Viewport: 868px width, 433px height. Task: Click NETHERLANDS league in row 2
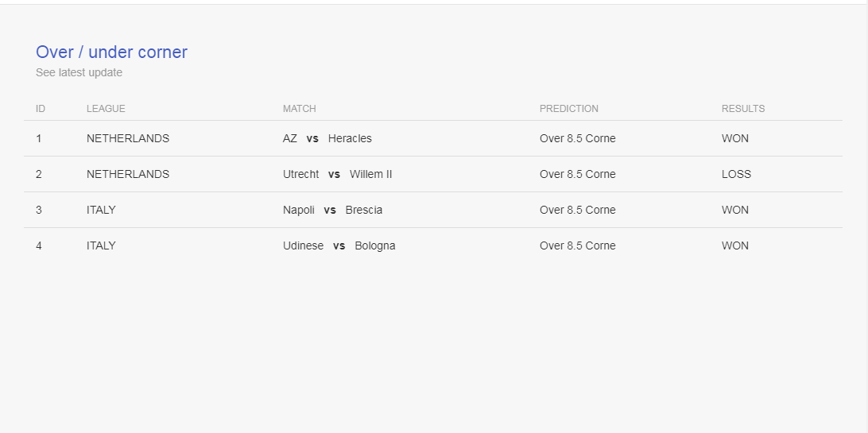128,174
